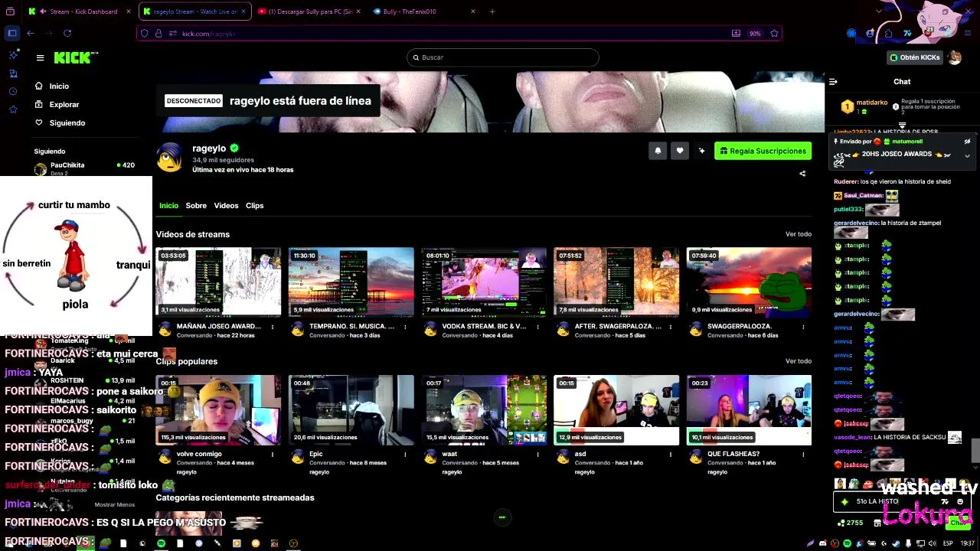Open Inicio in the sidebar
Screen dimensions: 980x551
point(59,86)
